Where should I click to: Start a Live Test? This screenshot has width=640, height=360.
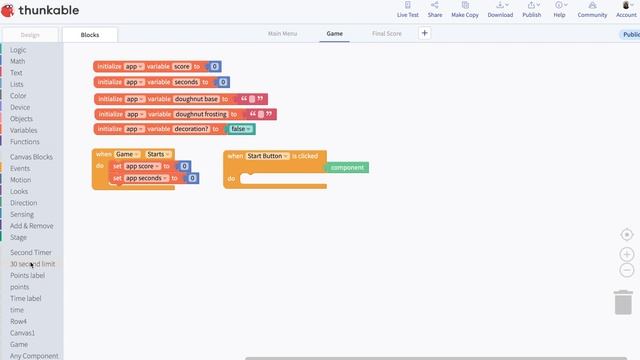[408, 9]
